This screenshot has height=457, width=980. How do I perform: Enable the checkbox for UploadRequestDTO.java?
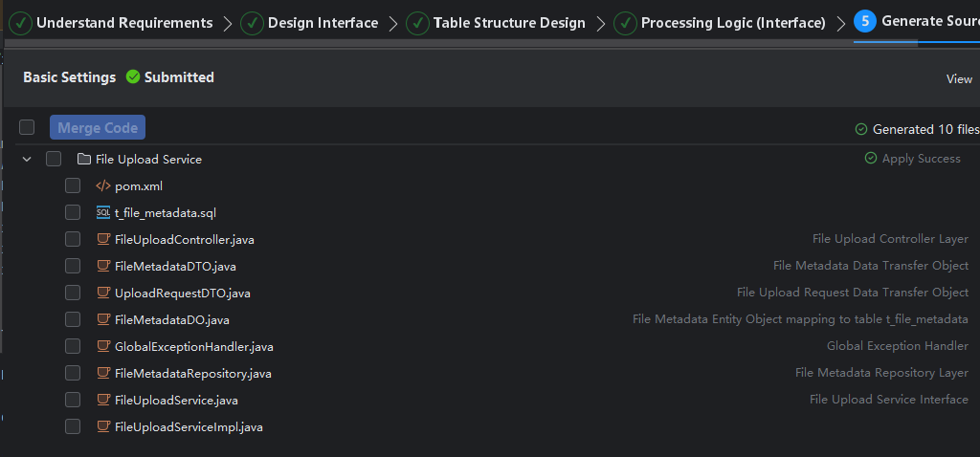coord(73,294)
